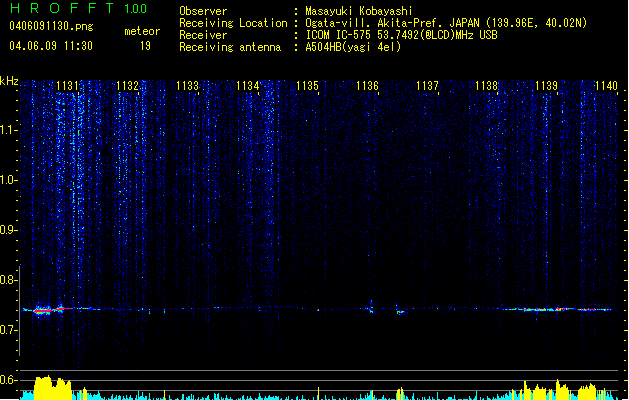Click the 1138 time marker
This screenshot has width=629, height=400.
486,86
